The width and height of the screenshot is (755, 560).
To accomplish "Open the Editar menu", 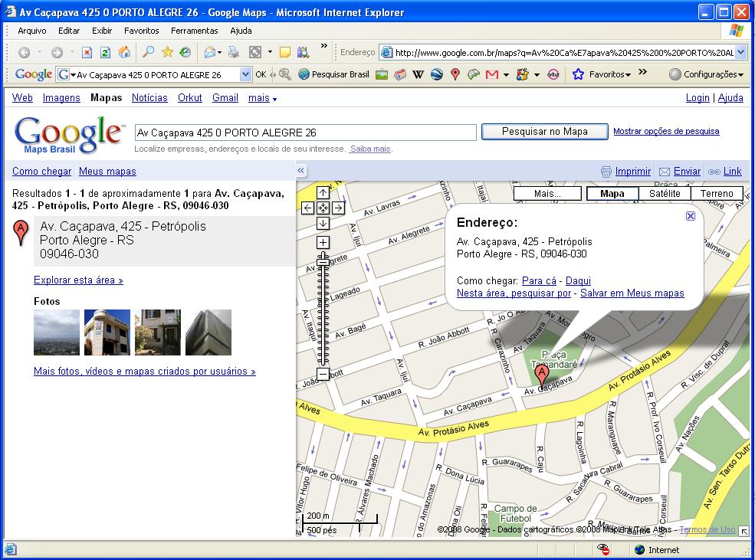I will click(x=69, y=31).
